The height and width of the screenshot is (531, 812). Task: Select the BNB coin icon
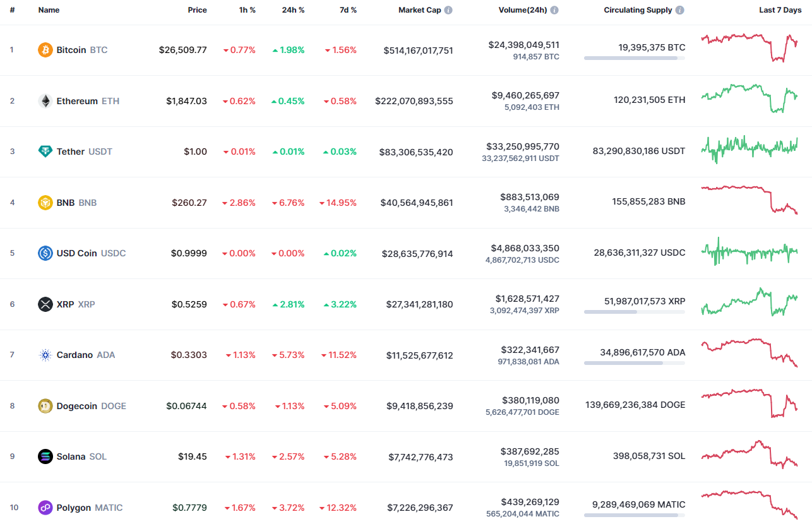click(44, 202)
